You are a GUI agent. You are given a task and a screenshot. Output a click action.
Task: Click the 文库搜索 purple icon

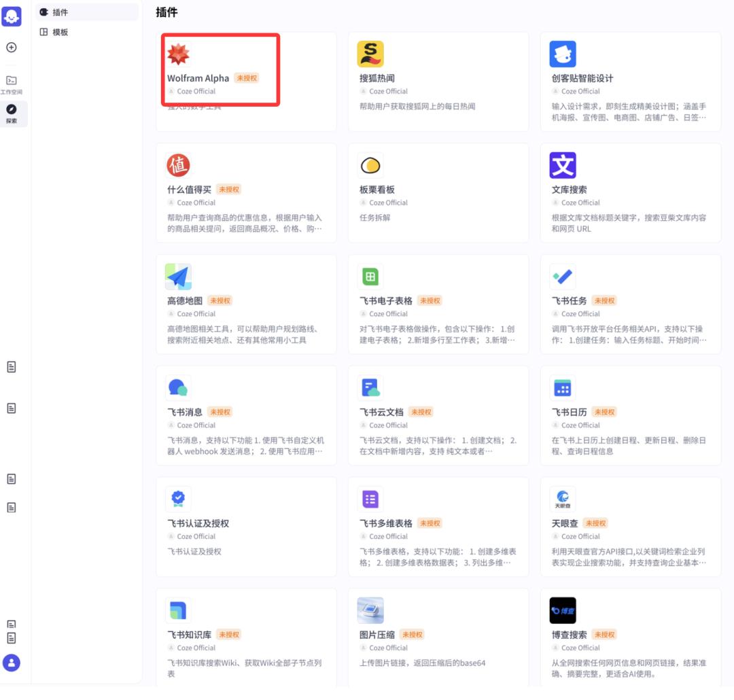click(563, 165)
